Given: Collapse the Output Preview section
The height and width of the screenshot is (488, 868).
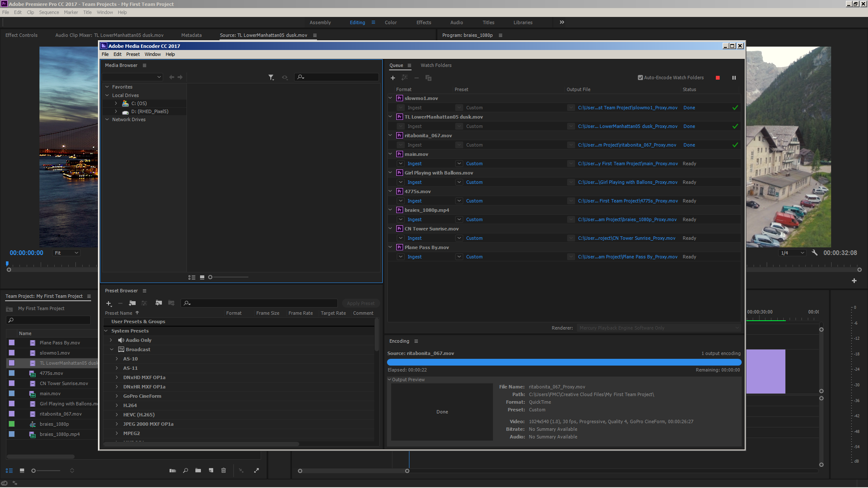Looking at the screenshot, I should pyautogui.click(x=389, y=380).
